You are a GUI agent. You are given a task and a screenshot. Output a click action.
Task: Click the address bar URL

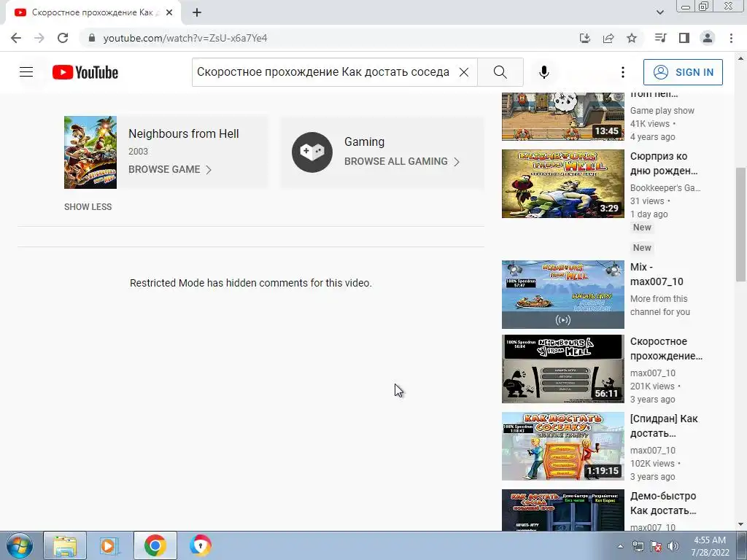click(185, 38)
